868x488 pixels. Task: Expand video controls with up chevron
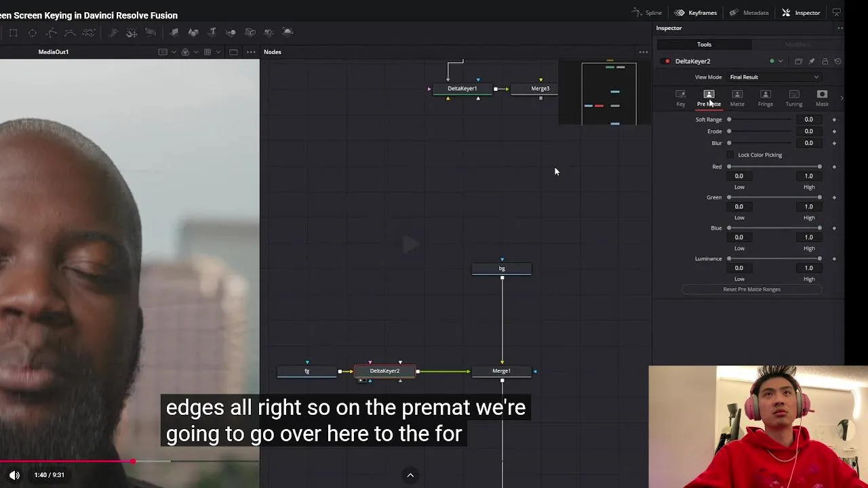pyautogui.click(x=410, y=475)
